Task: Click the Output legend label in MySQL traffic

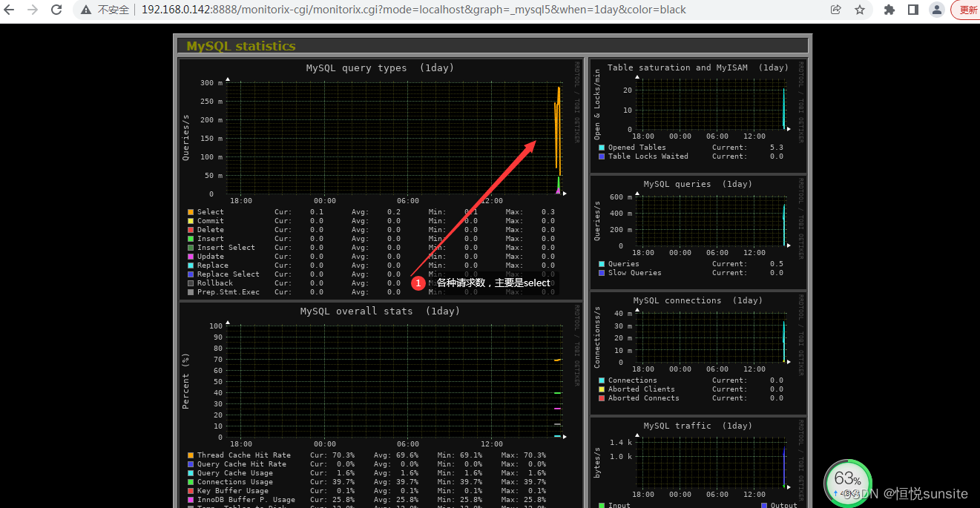Action: point(783,506)
